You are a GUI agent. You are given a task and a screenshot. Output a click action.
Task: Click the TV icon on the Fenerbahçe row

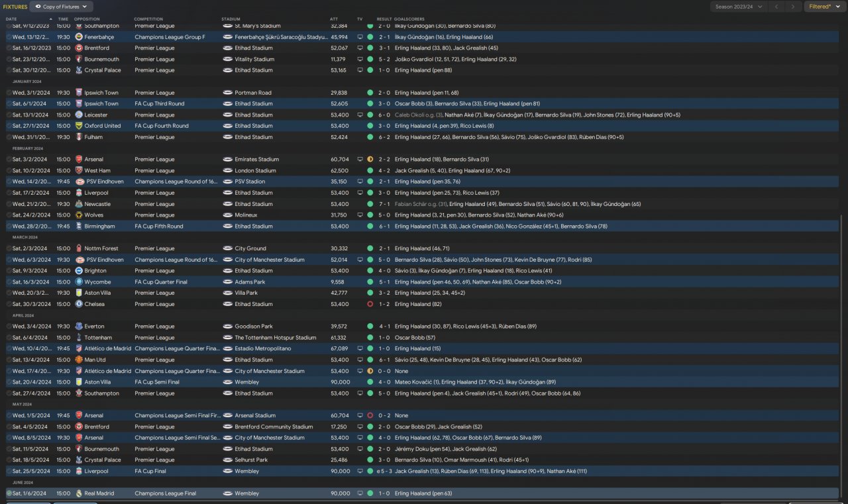[360, 37]
